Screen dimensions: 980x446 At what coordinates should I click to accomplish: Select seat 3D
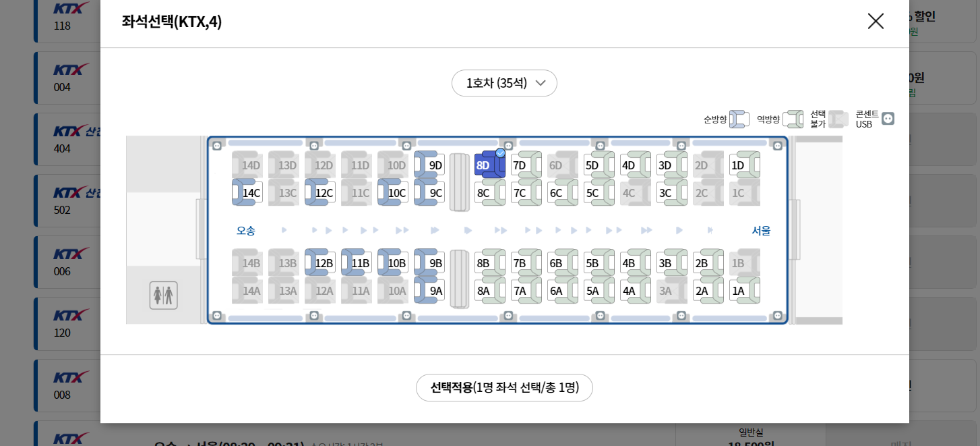[x=672, y=165]
